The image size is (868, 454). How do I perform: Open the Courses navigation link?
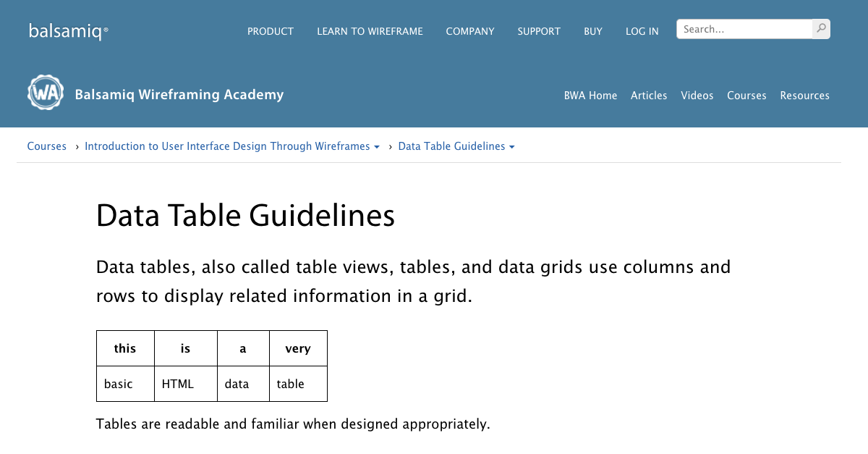tap(746, 95)
